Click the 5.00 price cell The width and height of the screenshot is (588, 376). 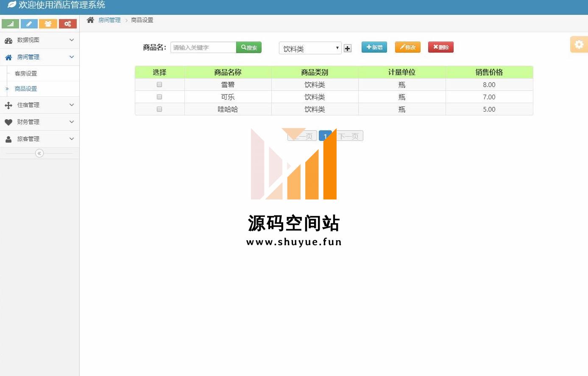[489, 109]
